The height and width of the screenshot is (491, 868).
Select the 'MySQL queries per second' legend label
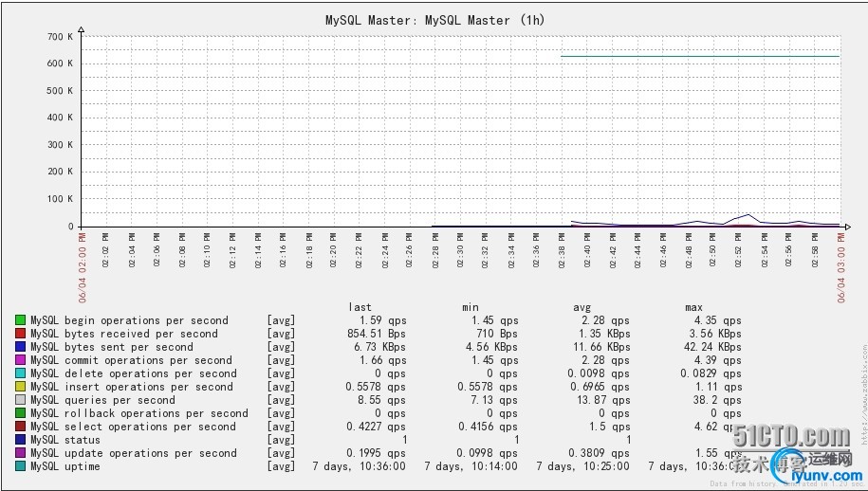click(103, 400)
